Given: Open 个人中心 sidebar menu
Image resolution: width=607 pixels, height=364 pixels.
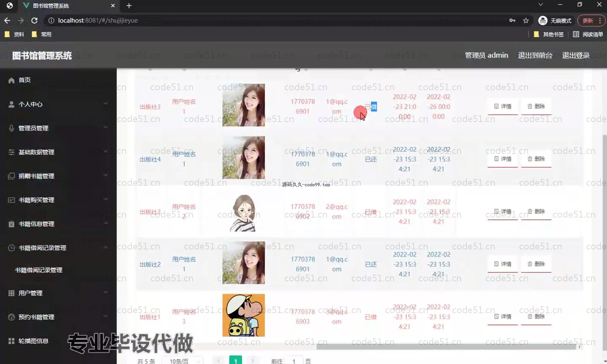Looking at the screenshot, I should click(30, 104).
